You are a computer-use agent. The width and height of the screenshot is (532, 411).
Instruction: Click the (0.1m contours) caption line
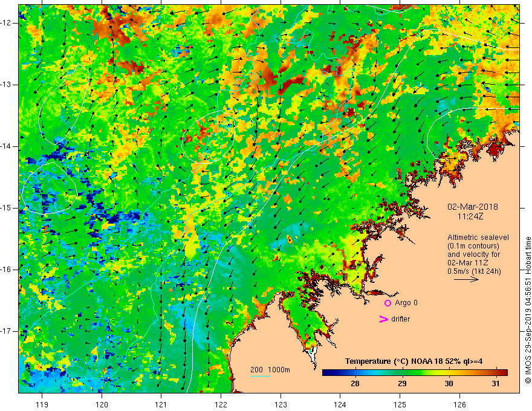click(473, 246)
